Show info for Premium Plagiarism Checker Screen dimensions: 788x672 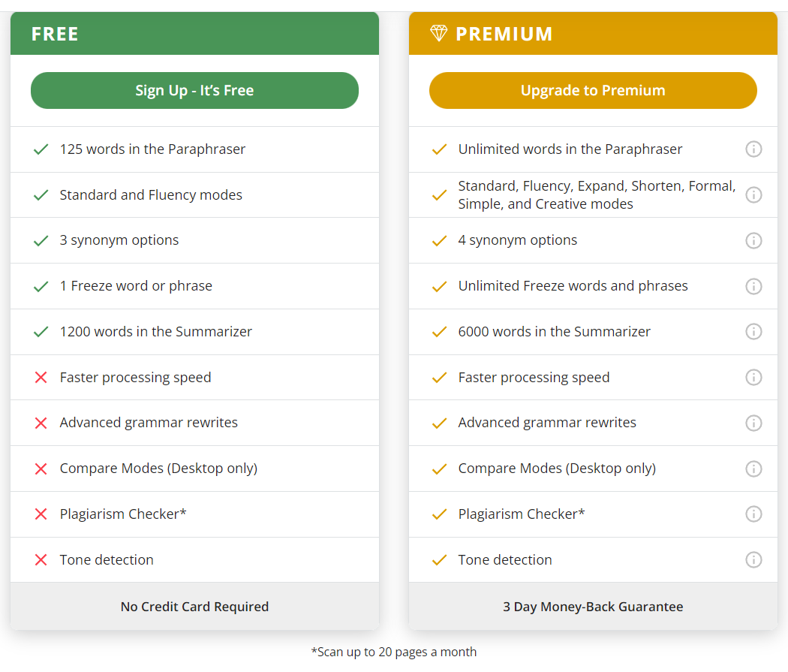(753, 514)
